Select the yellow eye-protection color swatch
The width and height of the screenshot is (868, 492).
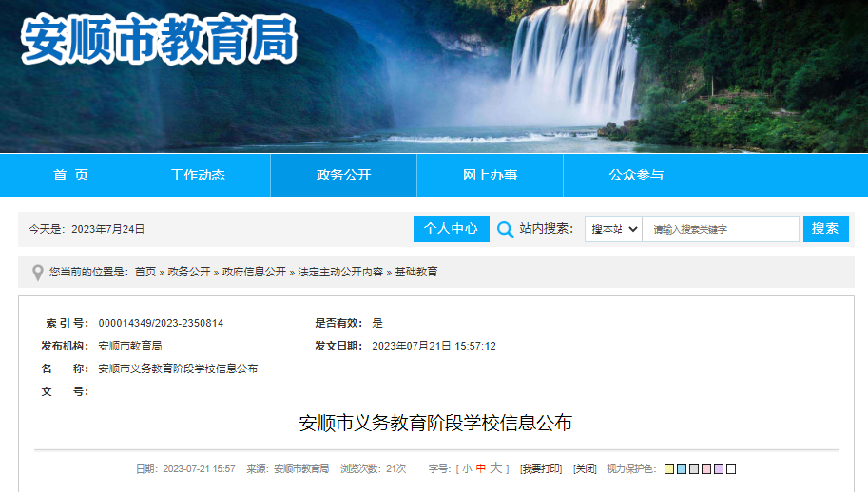[669, 469]
